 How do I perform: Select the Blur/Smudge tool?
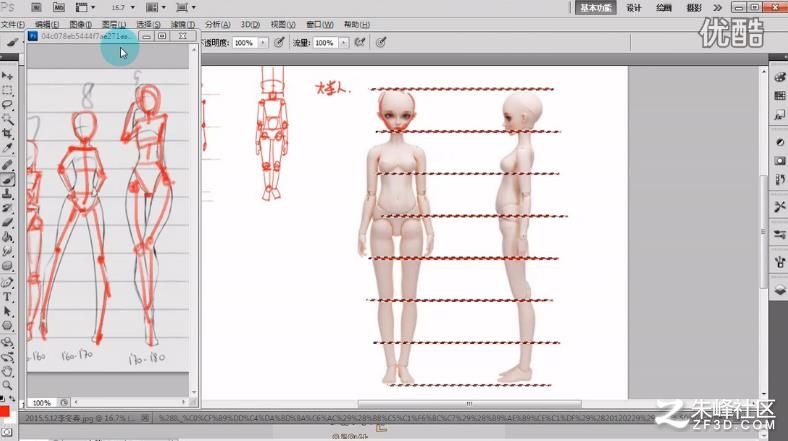tap(7, 251)
